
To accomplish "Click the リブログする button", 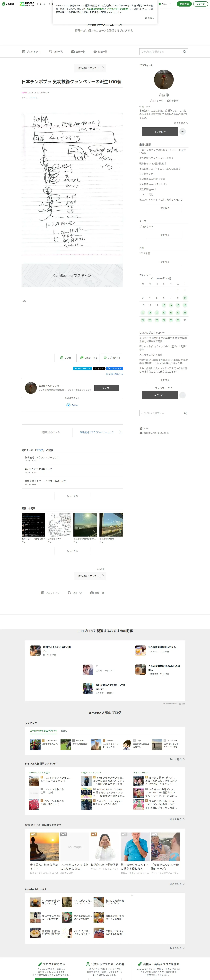I will pyautogui.click(x=112, y=358).
